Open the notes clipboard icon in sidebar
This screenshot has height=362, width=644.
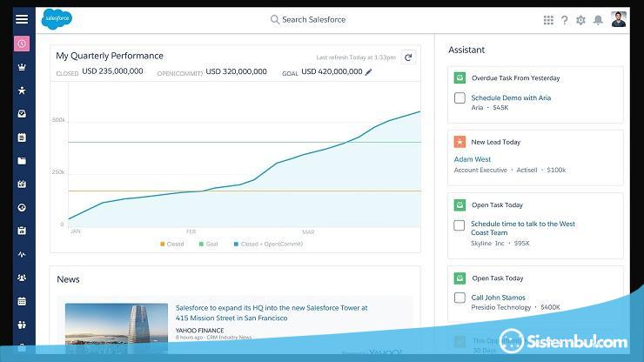[x=22, y=137]
